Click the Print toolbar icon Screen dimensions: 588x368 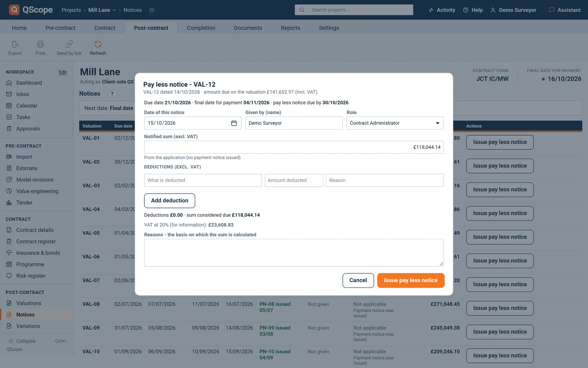40,48
